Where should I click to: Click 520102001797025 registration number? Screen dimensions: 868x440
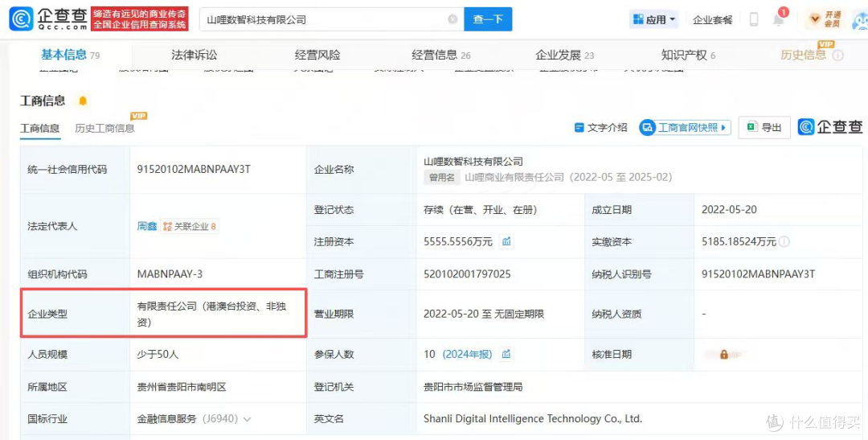coord(467,273)
